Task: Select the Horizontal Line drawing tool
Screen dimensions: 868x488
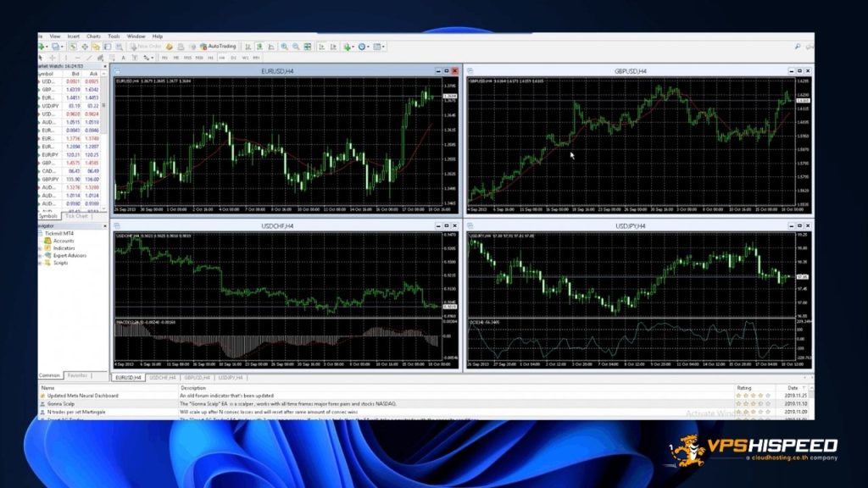Action: coord(78,58)
